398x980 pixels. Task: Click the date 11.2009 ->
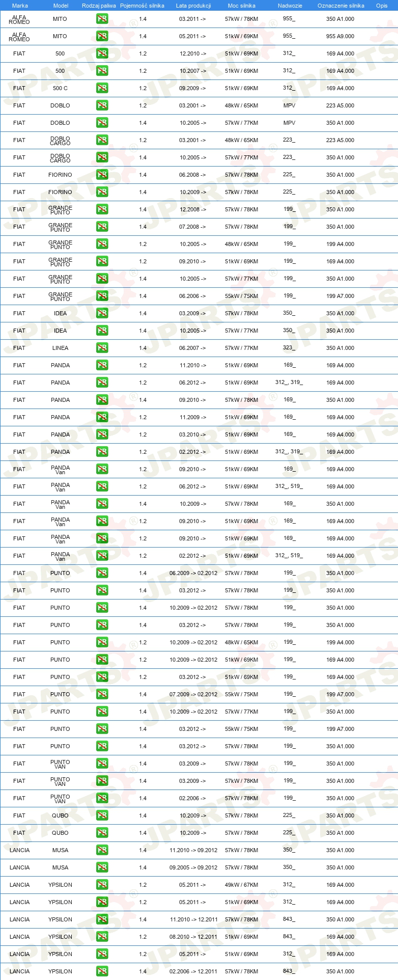point(193,417)
